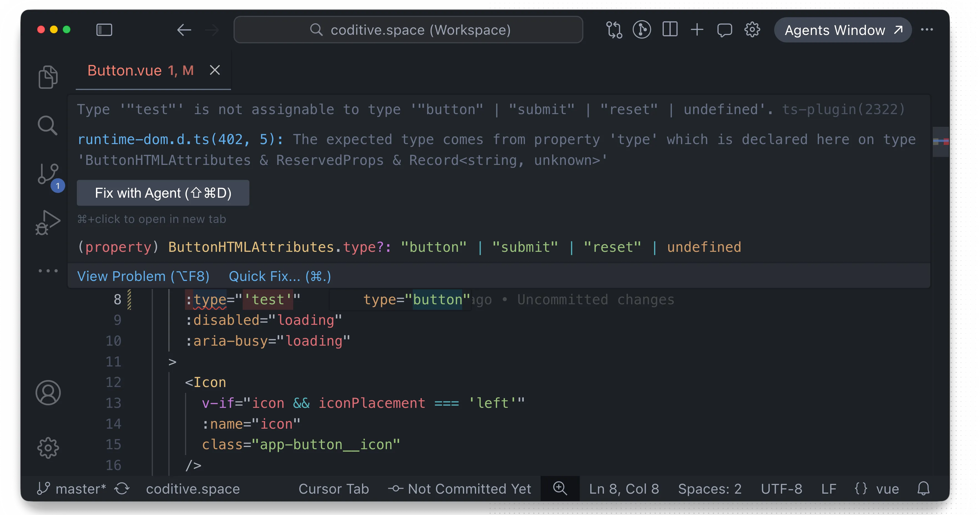Click the :disabled="loading" line
980x515 pixels.
(264, 320)
